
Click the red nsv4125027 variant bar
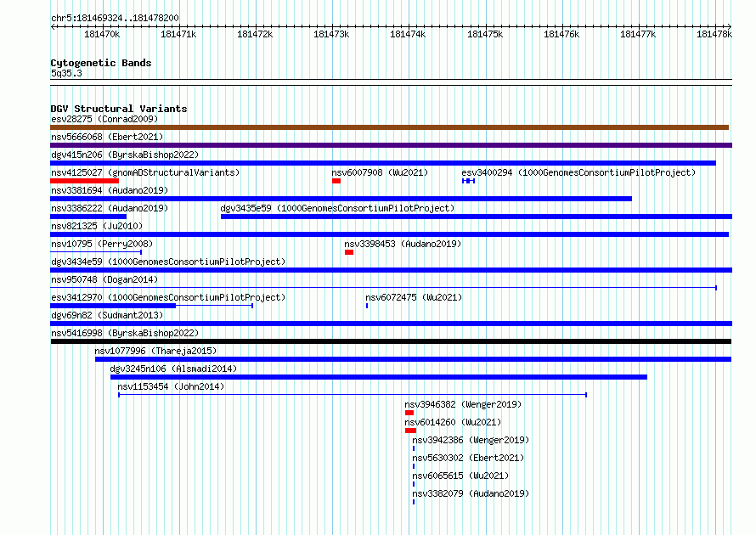click(84, 181)
